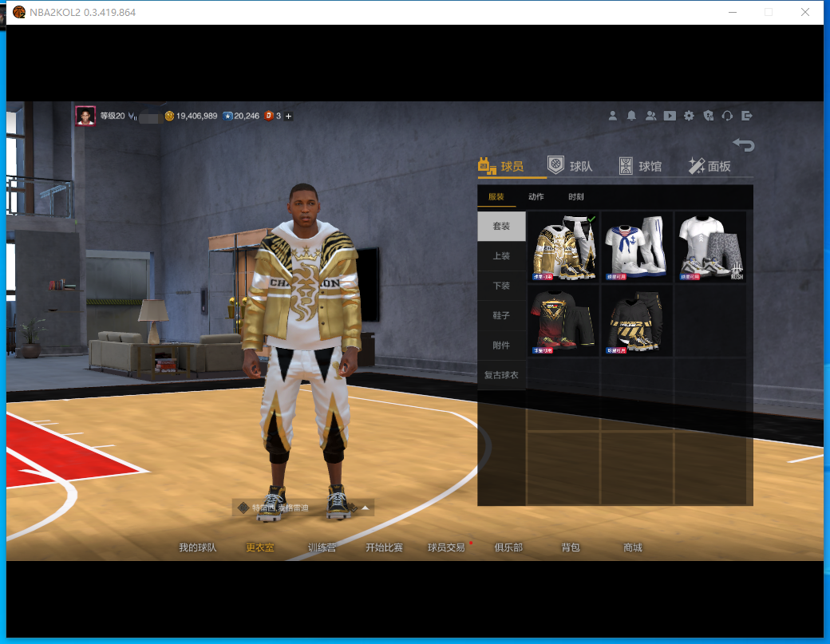
Task: Click the V rank badge icon
Action: point(132,116)
